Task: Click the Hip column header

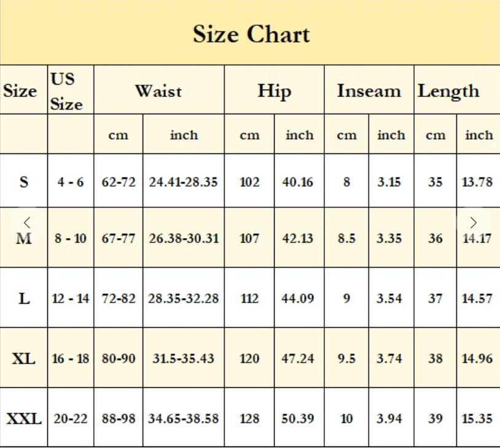Action: (x=274, y=91)
